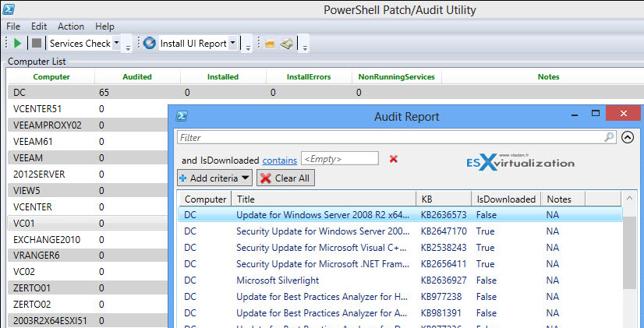
Task: Click the Notes header in Audit Report
Action: (x=563, y=199)
